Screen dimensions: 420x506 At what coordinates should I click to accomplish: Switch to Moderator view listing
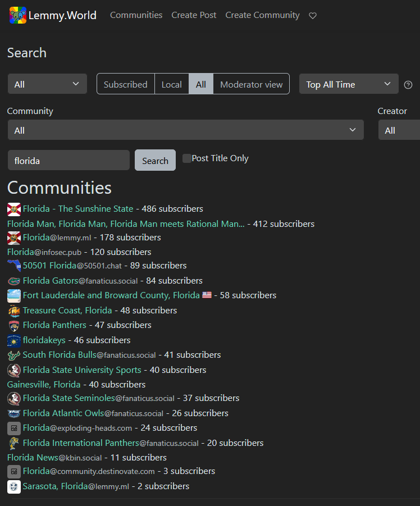(x=251, y=84)
